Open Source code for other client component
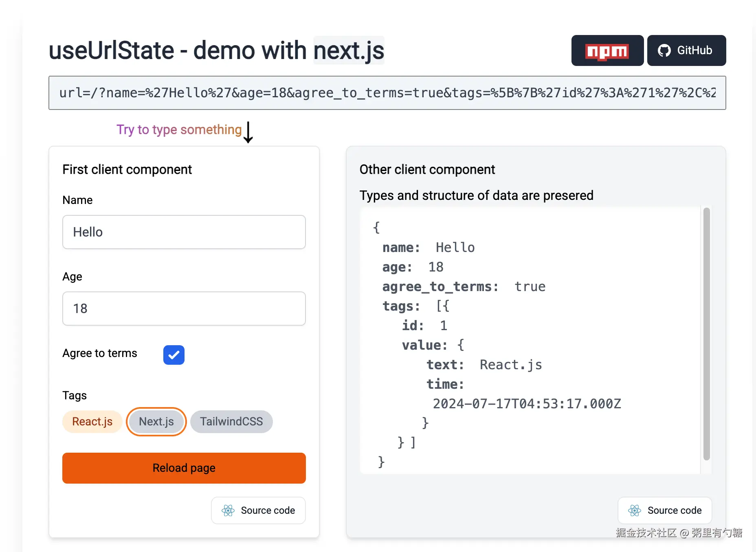This screenshot has height=552, width=756. (x=665, y=510)
